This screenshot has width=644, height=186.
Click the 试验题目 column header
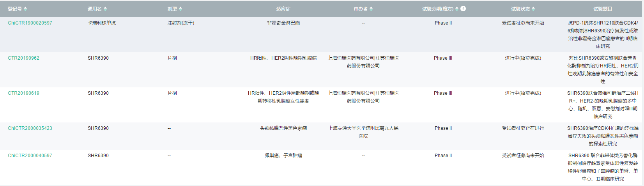603,9
